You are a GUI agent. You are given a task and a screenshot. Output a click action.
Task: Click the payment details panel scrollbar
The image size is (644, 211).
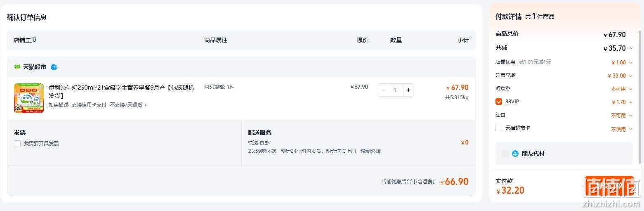[639, 98]
